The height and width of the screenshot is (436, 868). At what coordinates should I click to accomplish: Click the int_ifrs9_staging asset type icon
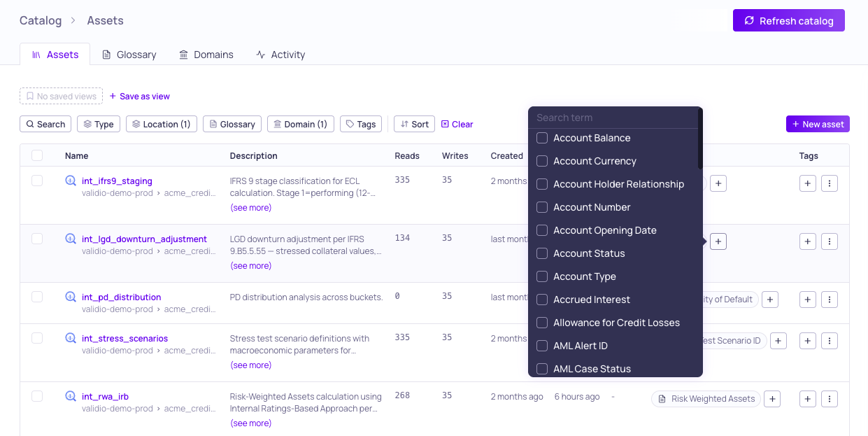[x=71, y=181]
